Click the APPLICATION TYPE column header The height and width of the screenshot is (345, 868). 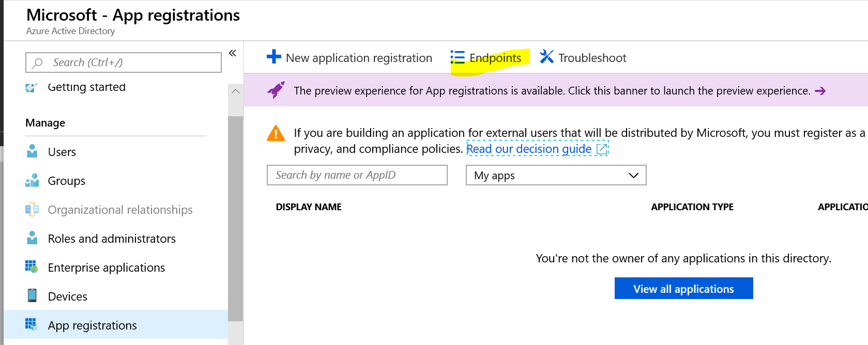coord(692,207)
